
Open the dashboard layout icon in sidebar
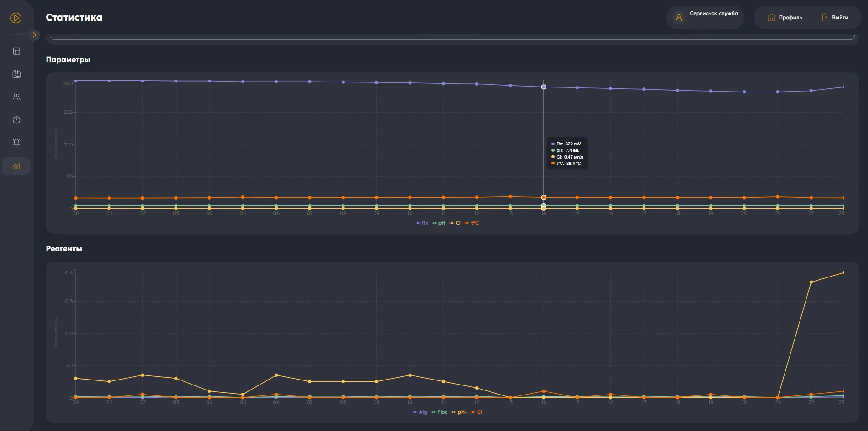click(x=16, y=51)
